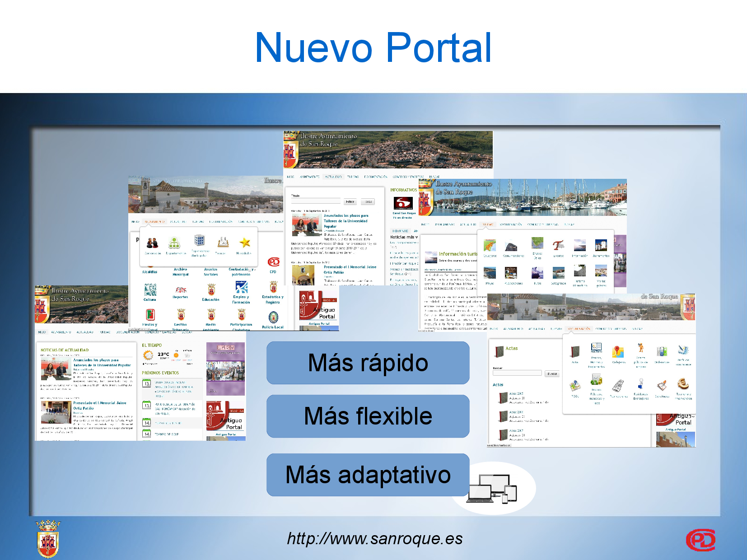Click the Playas beach thumbnail icon
This screenshot has width=747, height=560.
point(490,273)
